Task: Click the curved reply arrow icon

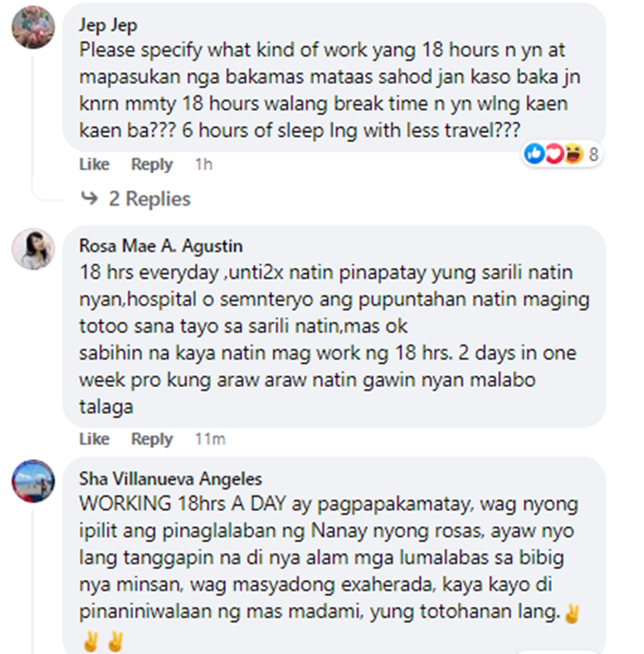Action: tap(89, 198)
